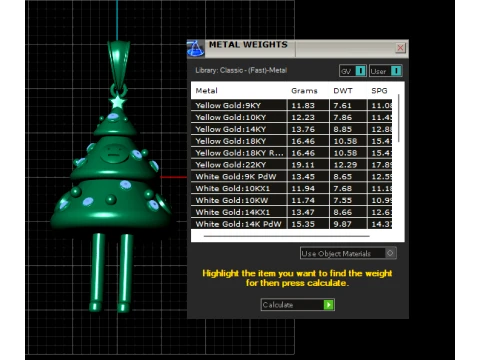Click the 13.76 grams value
Viewport: 480px width, 360px height.
pos(303,129)
